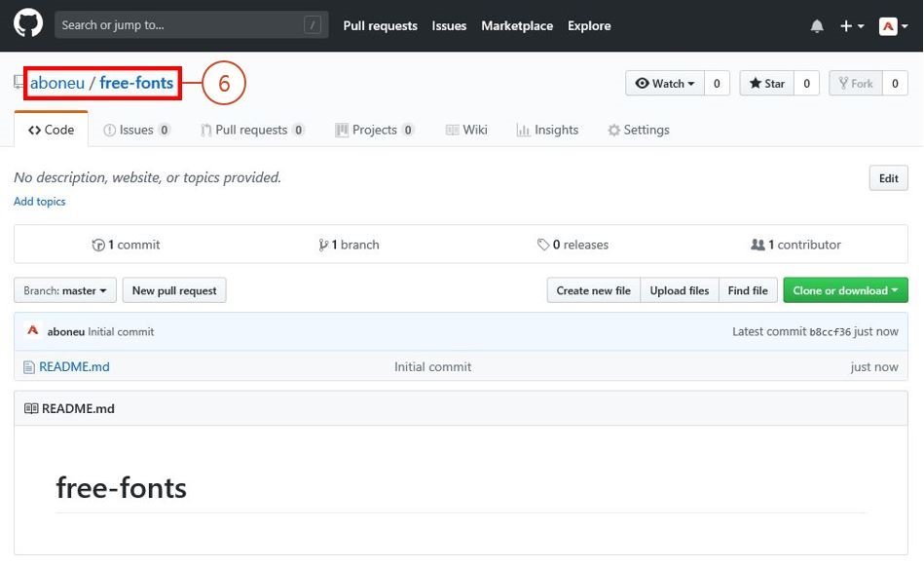Open the aboneu avatar in the commit row

tap(32, 330)
